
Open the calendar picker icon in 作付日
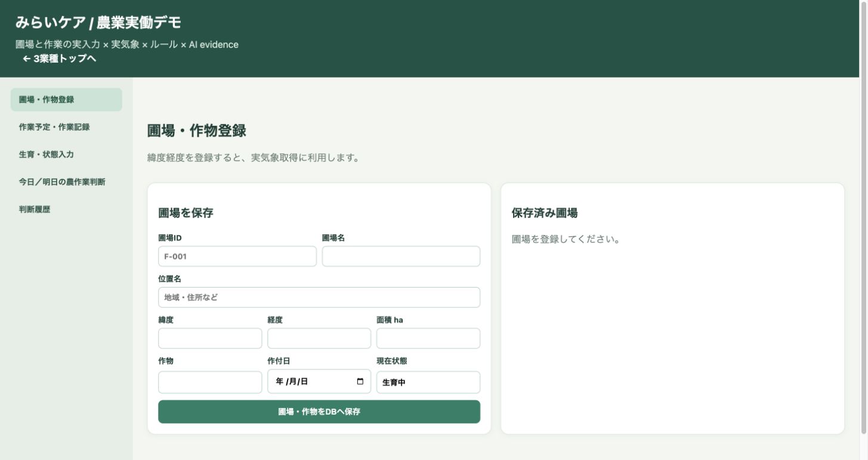point(360,382)
